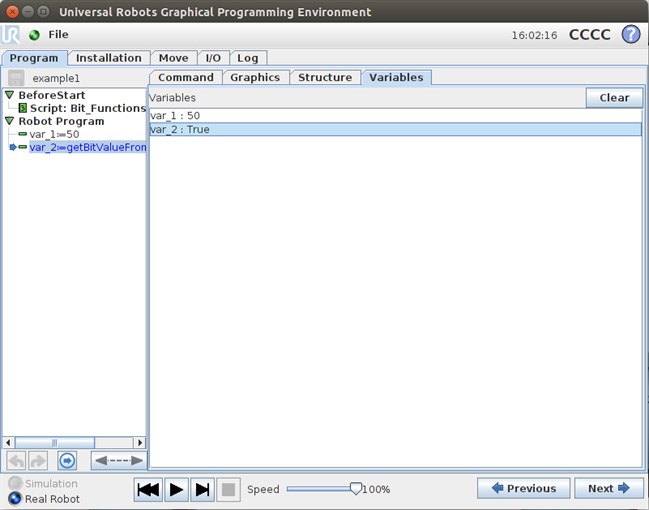Click the undo arrow button

(x=16, y=460)
